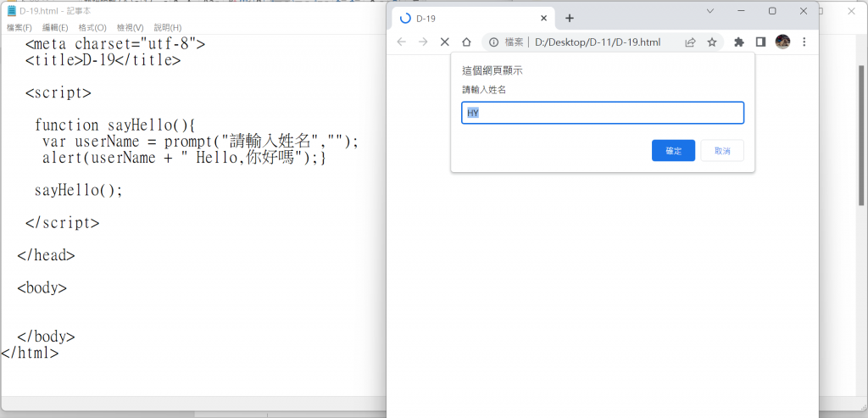Click the closing </script> tag line
Viewport: 868px width, 418px height.
click(63, 222)
